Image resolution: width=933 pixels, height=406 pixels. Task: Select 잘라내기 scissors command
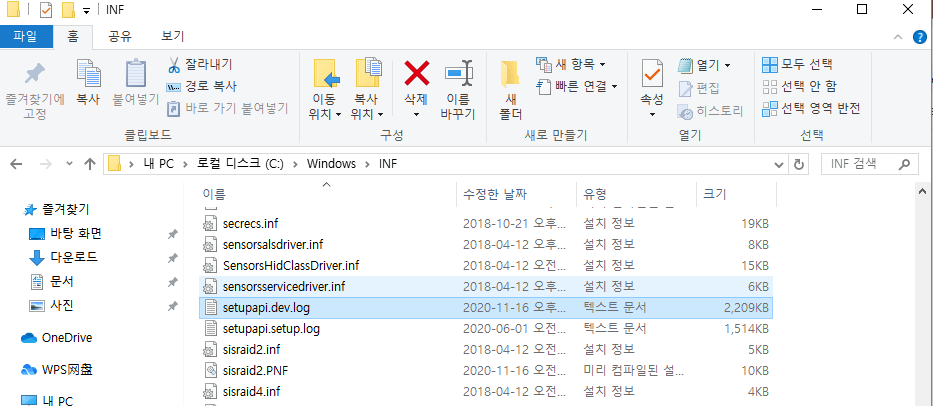click(200, 64)
